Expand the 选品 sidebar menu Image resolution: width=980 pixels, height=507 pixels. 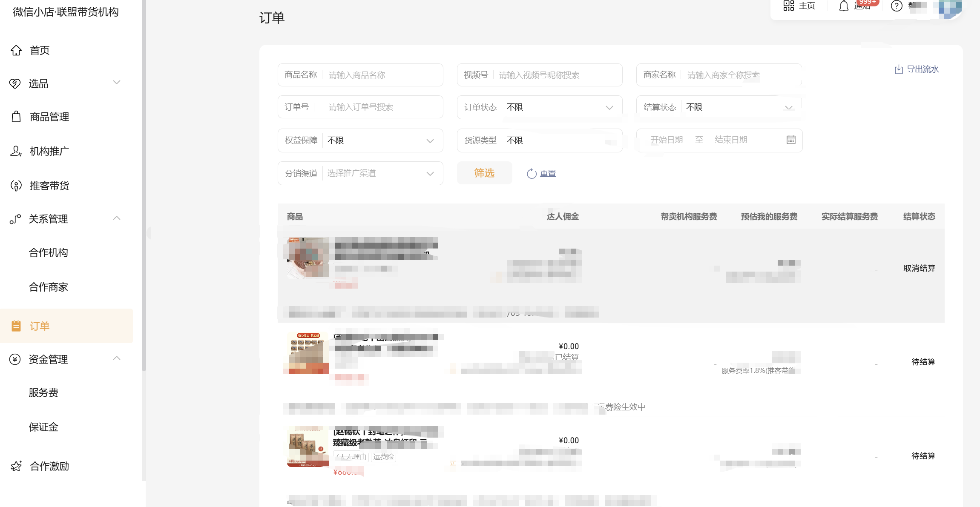pos(116,82)
